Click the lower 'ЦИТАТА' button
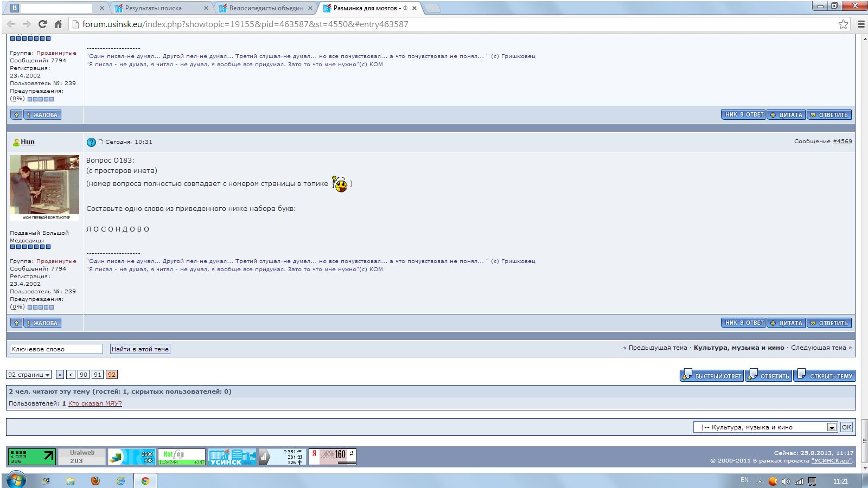The image size is (868, 488). (x=786, y=323)
